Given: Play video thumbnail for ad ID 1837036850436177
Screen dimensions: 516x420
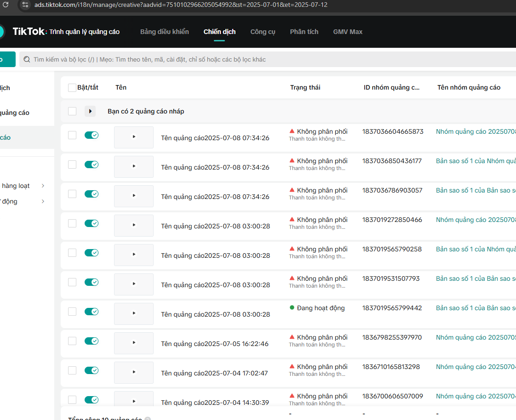Looking at the screenshot, I should pyautogui.click(x=134, y=167).
